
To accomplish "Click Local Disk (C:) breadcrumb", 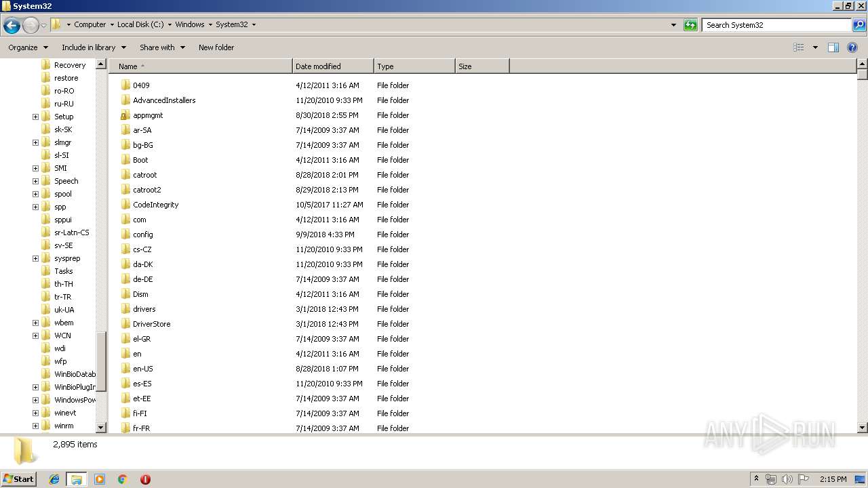I will (140, 24).
